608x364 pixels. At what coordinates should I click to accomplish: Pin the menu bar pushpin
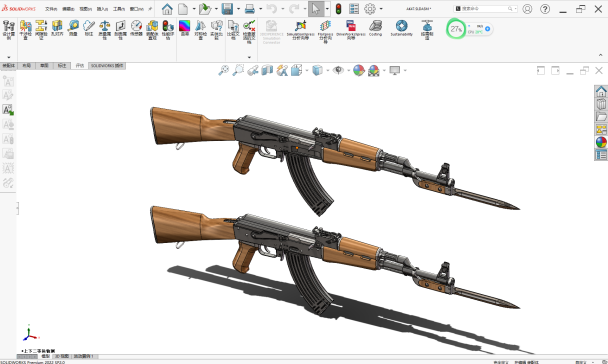[x=150, y=9]
